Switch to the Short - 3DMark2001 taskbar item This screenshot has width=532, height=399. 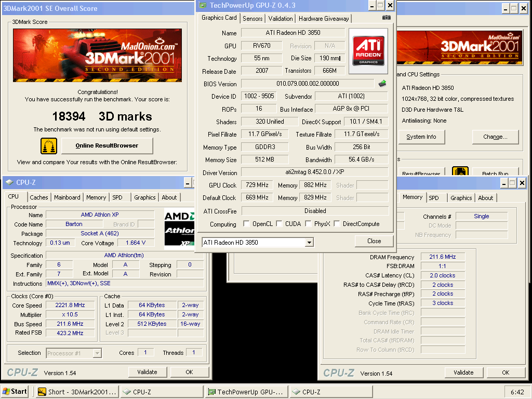pyautogui.click(x=77, y=392)
